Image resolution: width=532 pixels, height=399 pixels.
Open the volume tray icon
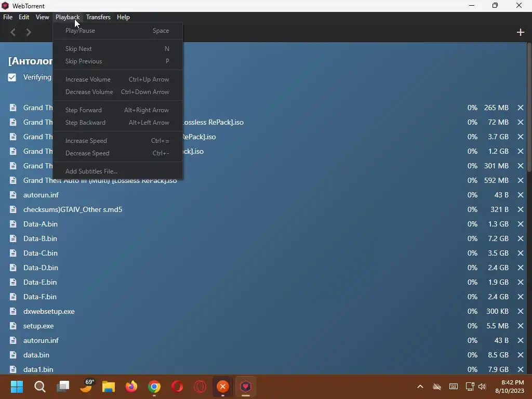click(482, 387)
